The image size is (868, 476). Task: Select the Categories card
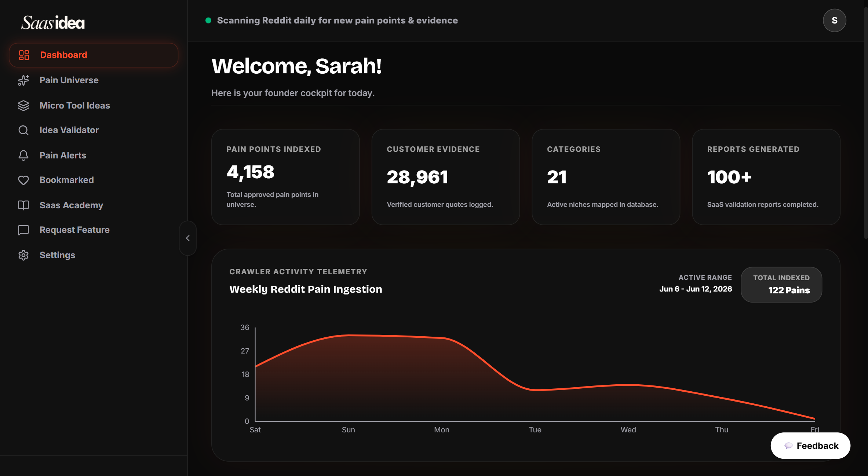(x=606, y=177)
